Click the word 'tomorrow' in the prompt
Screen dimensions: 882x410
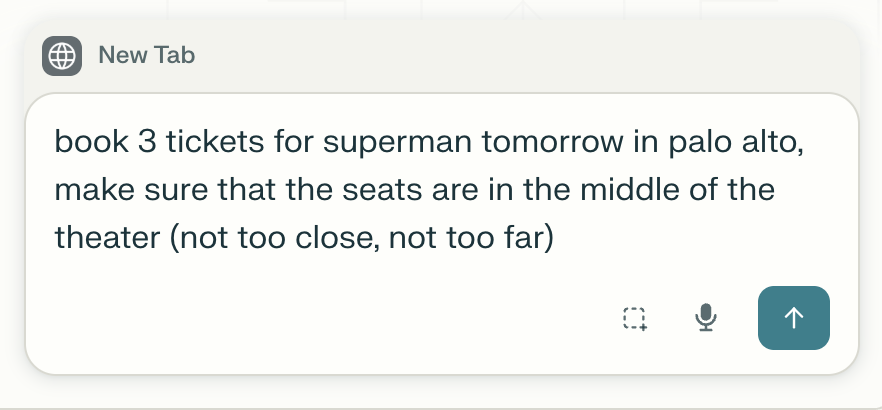coord(552,141)
